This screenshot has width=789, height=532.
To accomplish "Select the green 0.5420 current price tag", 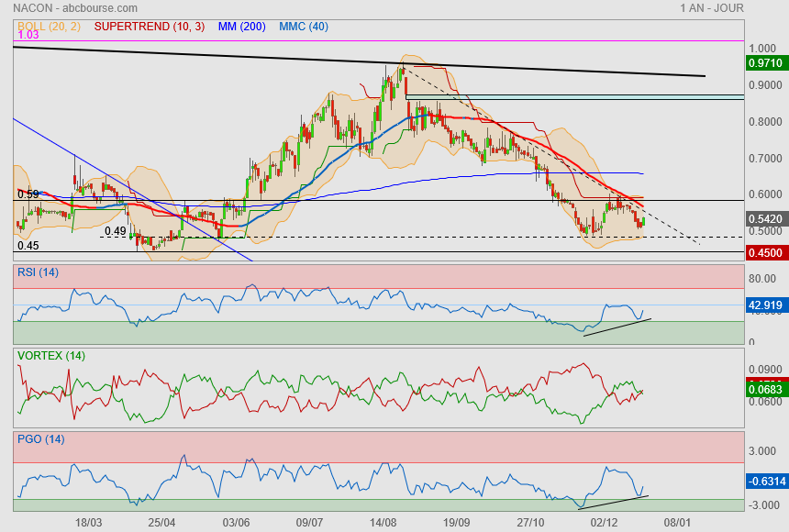I will (765, 220).
